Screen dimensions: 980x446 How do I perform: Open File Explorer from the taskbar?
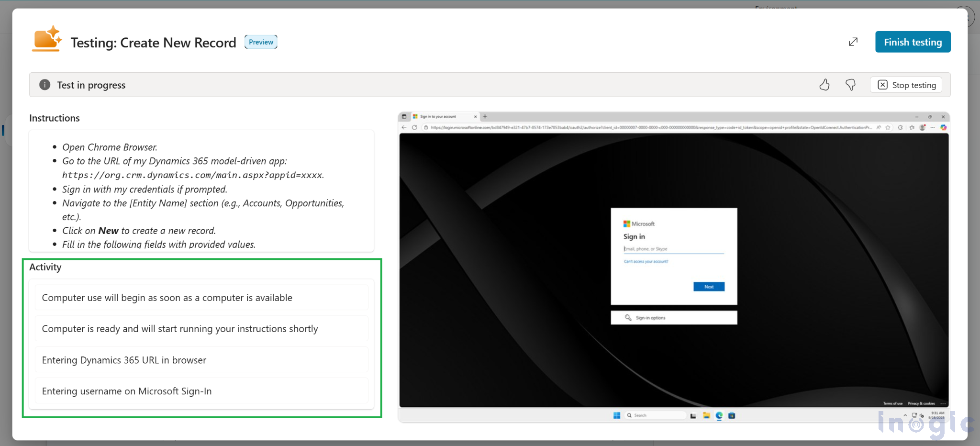[x=706, y=415]
